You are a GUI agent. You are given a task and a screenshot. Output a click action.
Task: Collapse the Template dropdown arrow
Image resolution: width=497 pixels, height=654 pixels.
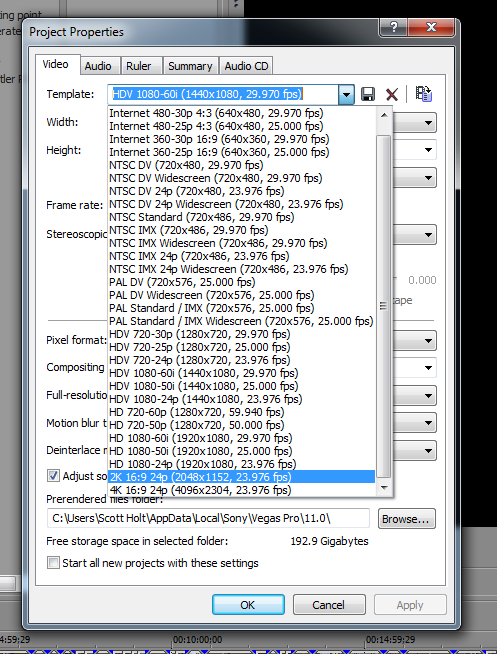(346, 95)
